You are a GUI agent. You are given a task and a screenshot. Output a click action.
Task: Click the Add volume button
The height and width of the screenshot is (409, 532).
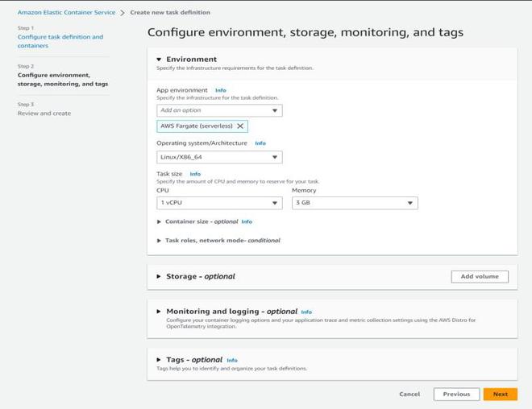pyautogui.click(x=480, y=276)
